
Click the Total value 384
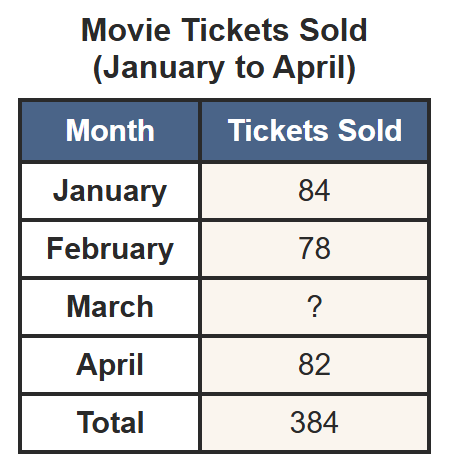(314, 423)
